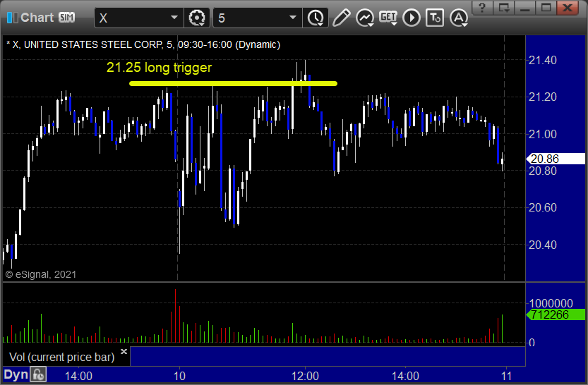Screen dimensions: 588x385
Task: Click the eSignal 2021 copyright text
Action: click(40, 274)
